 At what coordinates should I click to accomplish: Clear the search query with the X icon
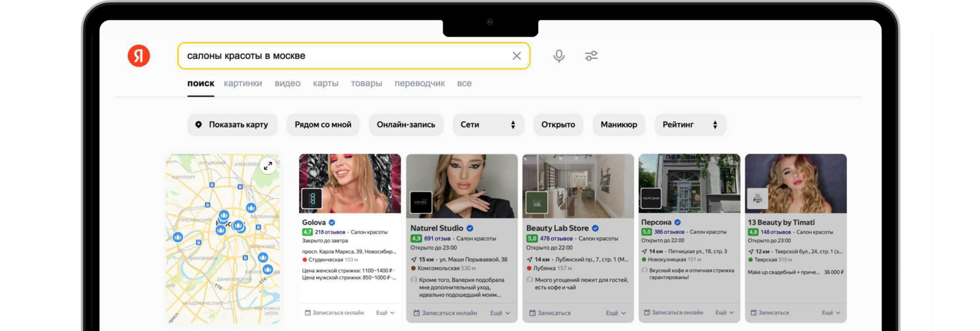517,56
